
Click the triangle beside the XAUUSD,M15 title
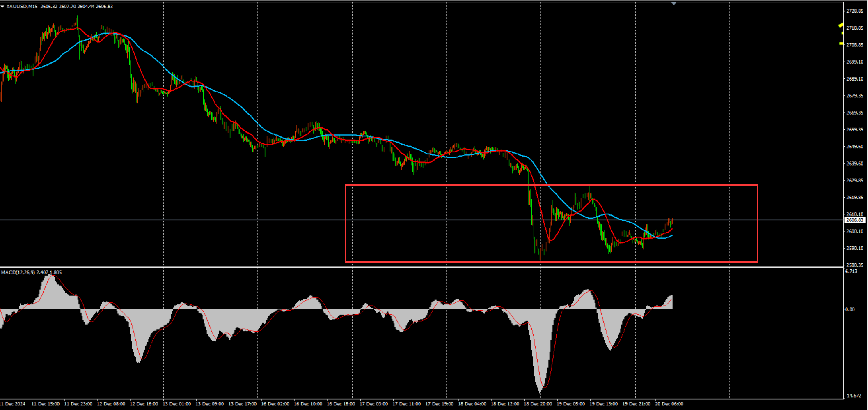pos(2,7)
